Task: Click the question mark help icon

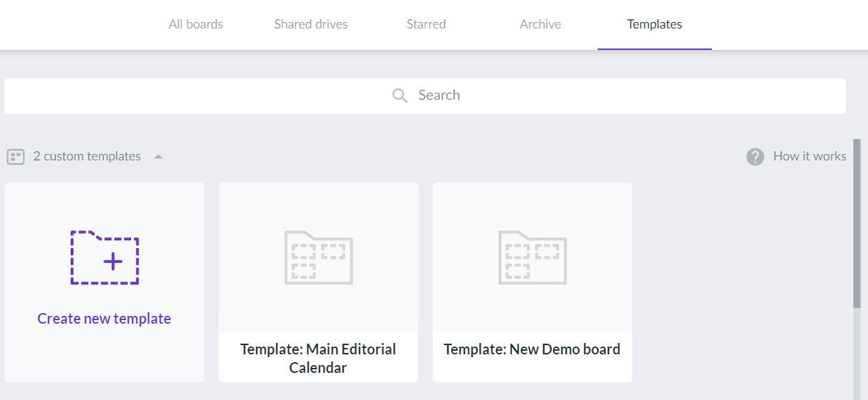Action: click(755, 157)
